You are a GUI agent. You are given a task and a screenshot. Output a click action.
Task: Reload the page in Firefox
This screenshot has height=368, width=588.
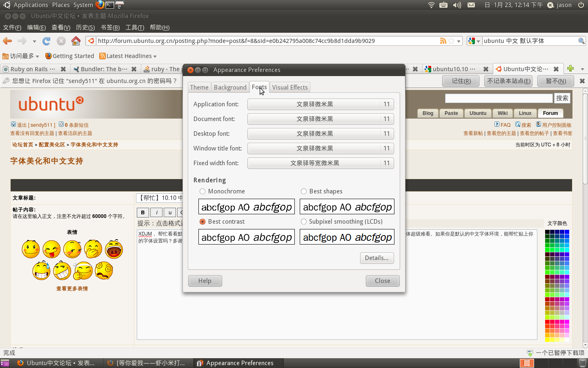[47, 41]
